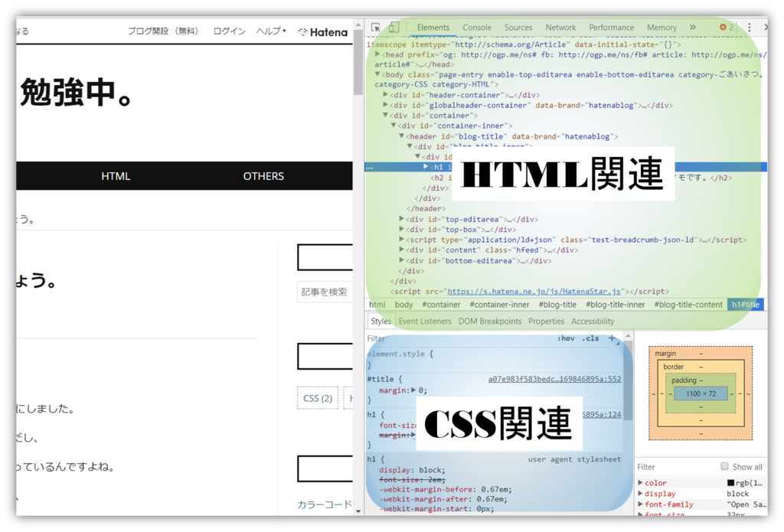This screenshot has height=532, width=784.
Task: Expand the margin shorthand in #title rule
Action: point(413,390)
